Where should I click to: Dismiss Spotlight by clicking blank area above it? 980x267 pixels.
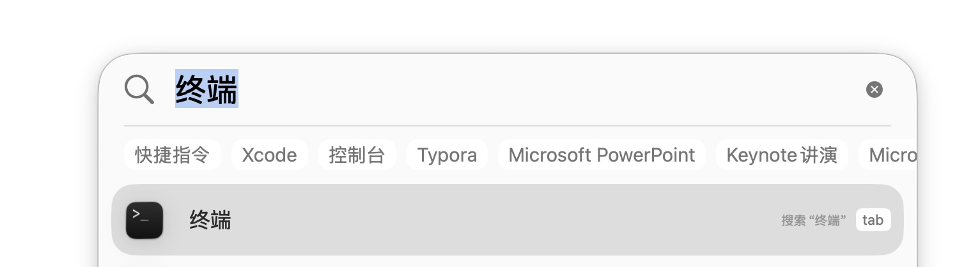coord(490,24)
